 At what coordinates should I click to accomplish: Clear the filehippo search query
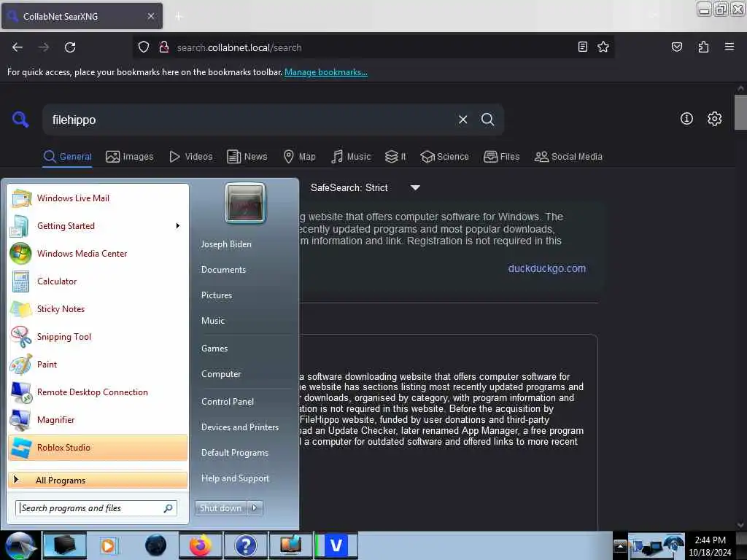coord(462,120)
